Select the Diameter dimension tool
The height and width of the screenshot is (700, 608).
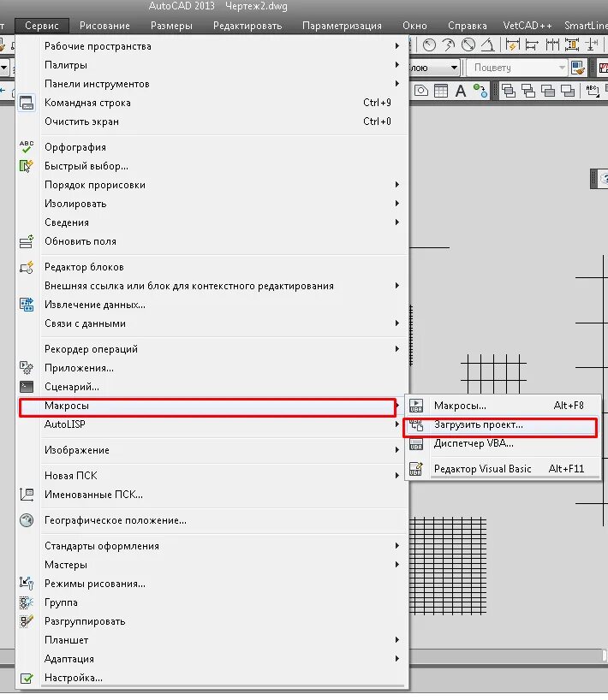(x=468, y=45)
